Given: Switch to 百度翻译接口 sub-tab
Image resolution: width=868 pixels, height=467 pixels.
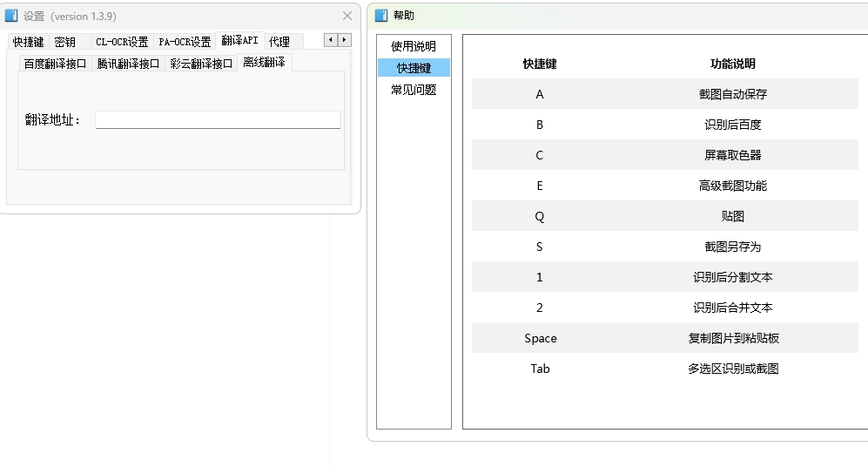Looking at the screenshot, I should 55,64.
